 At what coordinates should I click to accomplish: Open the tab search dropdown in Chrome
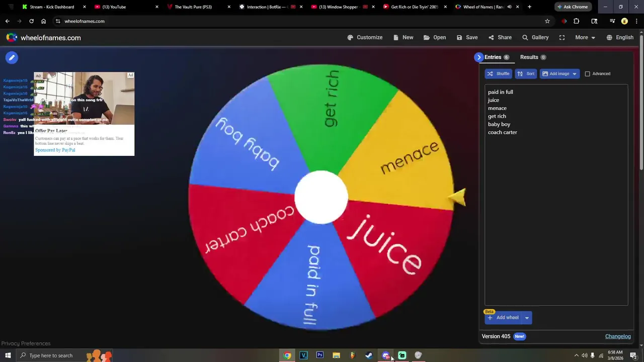[11, 7]
